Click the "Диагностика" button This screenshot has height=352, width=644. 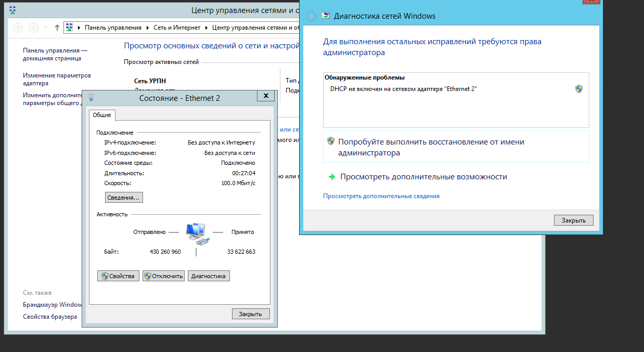point(209,276)
